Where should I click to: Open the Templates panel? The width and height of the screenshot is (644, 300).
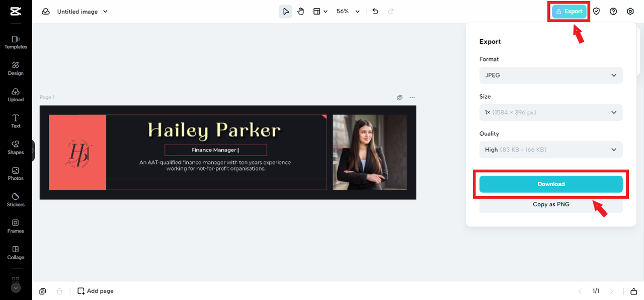16,42
